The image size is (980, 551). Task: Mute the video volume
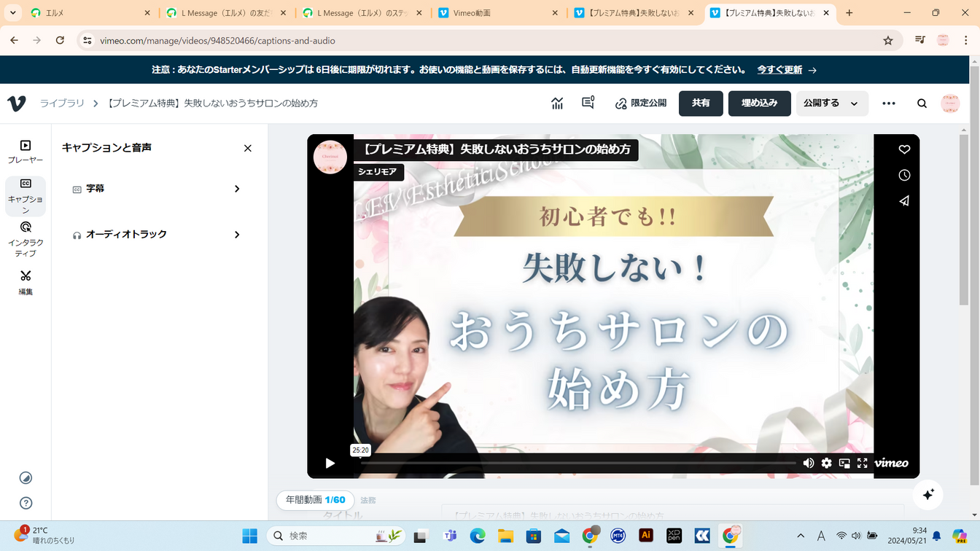(x=808, y=463)
